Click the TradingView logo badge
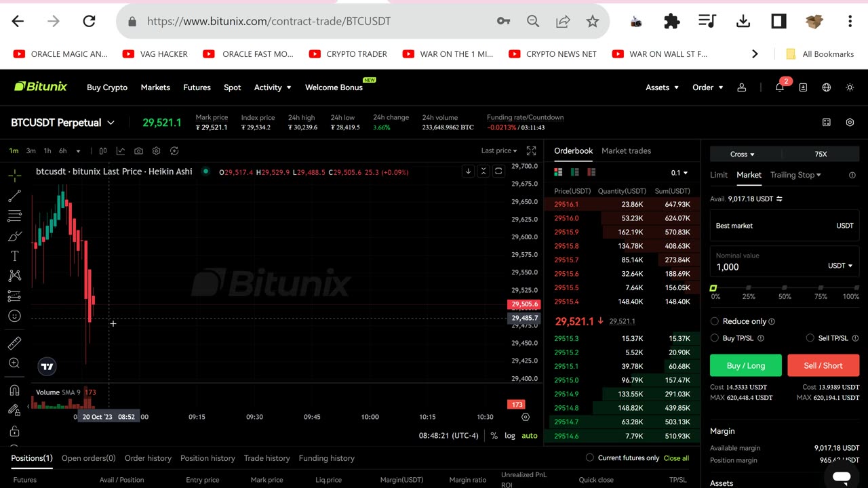The image size is (868, 488). 47,367
